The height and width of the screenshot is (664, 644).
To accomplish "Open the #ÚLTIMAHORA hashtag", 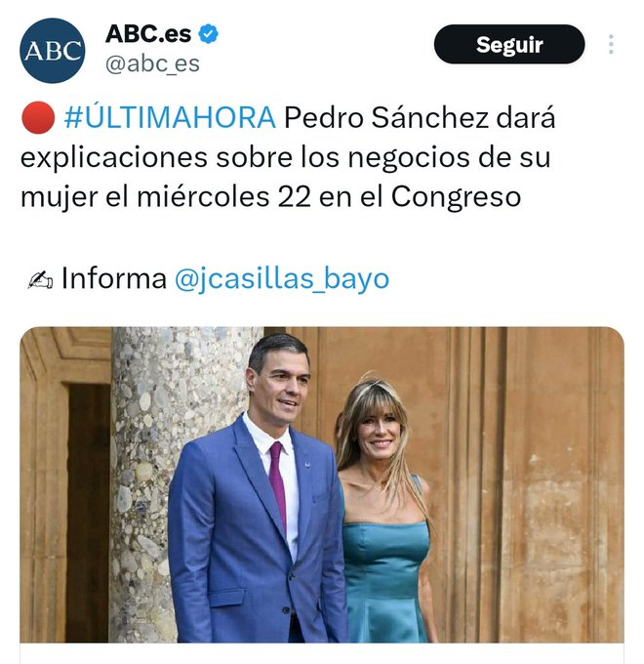I will [x=170, y=117].
